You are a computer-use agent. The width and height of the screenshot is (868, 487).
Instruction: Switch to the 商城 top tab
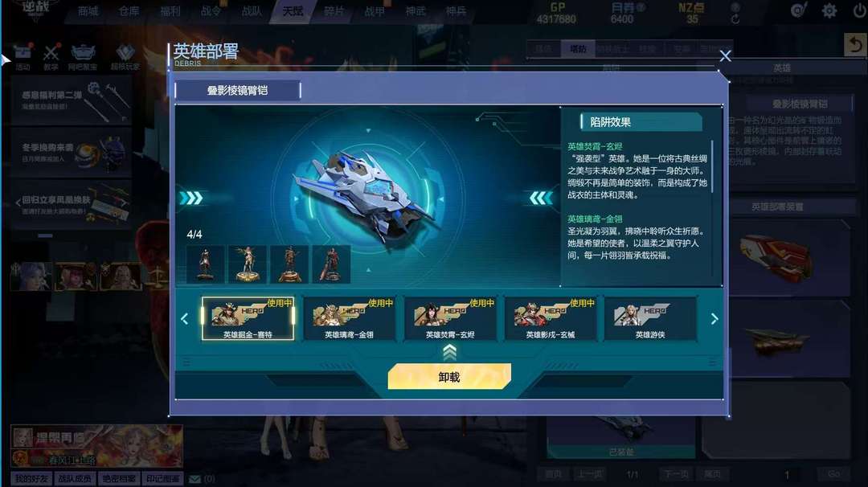[x=88, y=10]
